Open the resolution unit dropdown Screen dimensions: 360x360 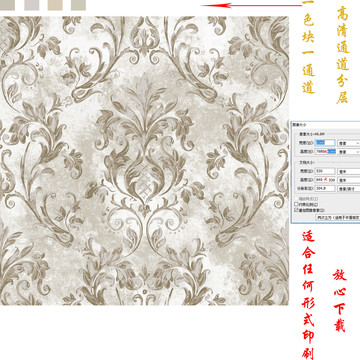pos(349,188)
